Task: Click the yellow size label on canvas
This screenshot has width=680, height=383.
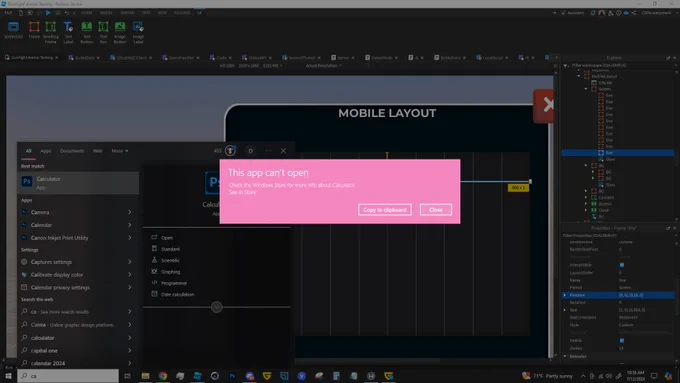Action: [x=518, y=188]
